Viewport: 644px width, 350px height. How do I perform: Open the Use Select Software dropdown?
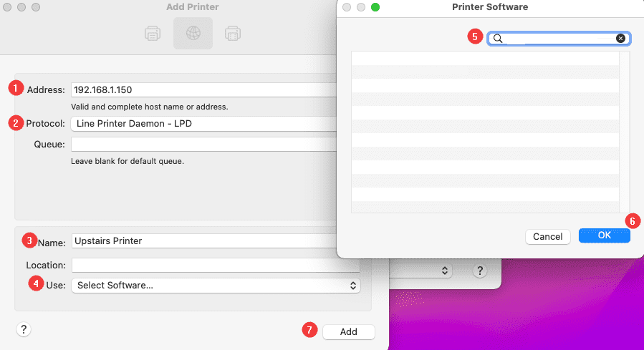click(215, 286)
